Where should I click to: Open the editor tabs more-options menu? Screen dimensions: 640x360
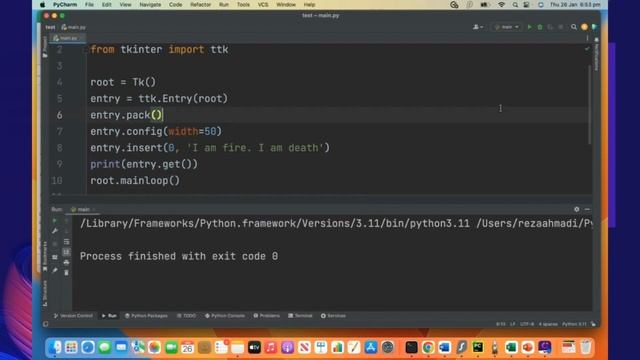click(x=587, y=38)
